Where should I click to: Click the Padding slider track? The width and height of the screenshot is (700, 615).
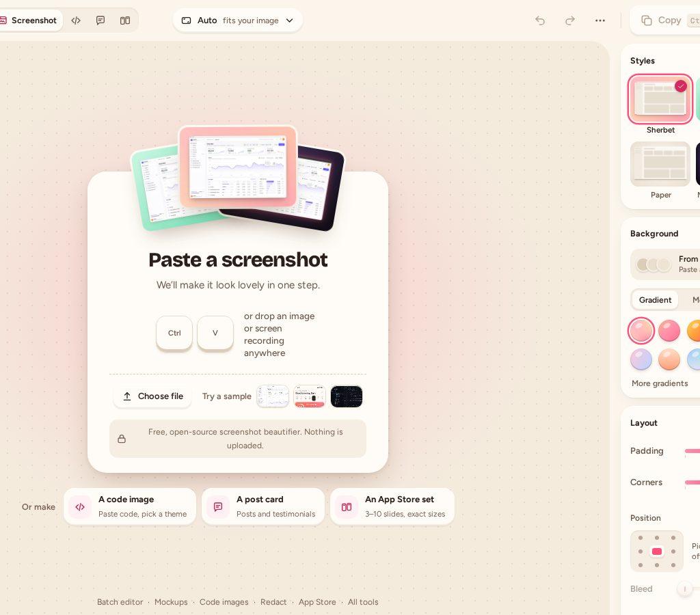692,451
